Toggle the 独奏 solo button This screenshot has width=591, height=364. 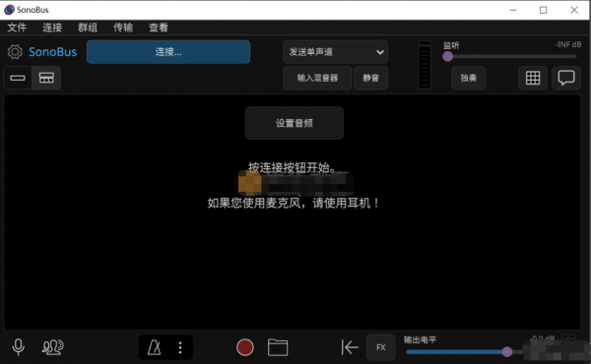pyautogui.click(x=469, y=78)
